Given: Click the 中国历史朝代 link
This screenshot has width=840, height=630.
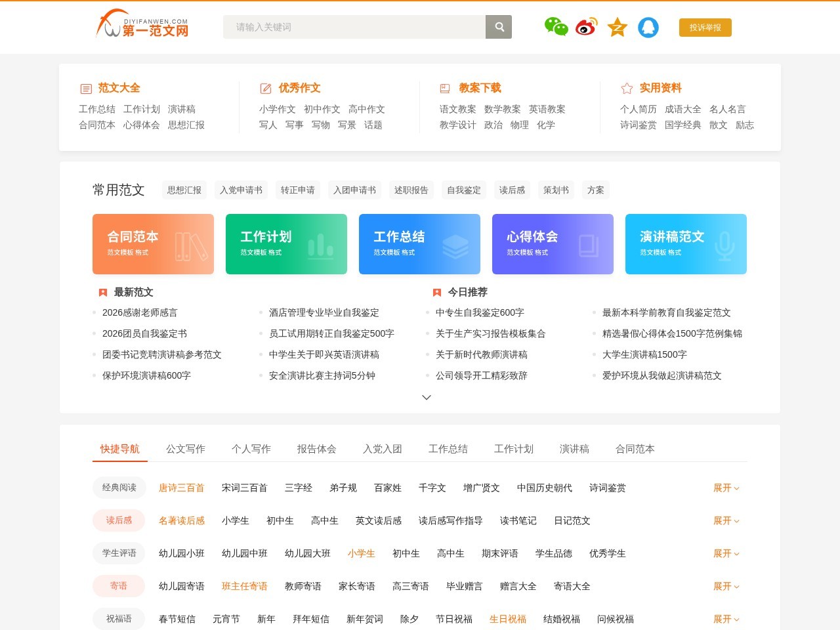Looking at the screenshot, I should click(x=545, y=488).
